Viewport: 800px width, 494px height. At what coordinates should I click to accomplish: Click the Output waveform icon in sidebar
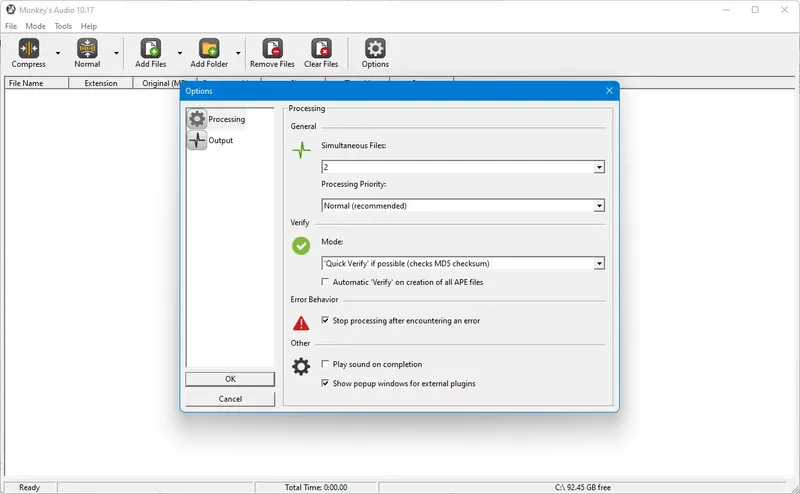tap(197, 140)
